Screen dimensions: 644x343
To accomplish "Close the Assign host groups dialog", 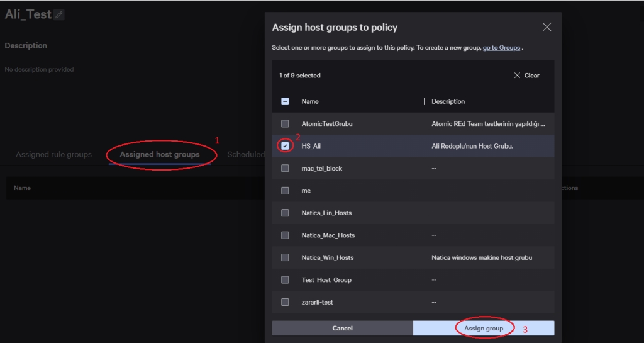I will click(x=547, y=27).
